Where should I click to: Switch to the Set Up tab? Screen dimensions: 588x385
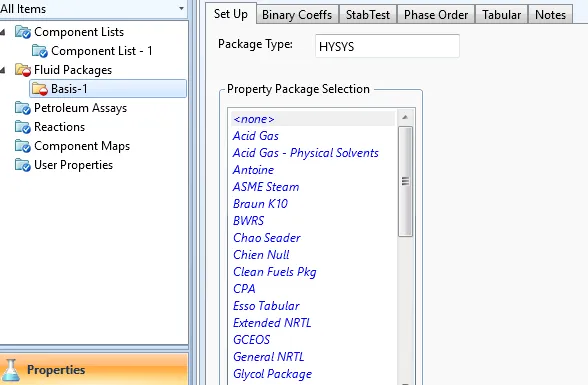231,14
